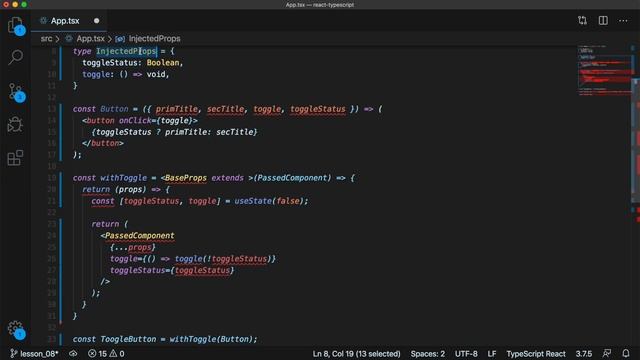Split the editor to the right
This screenshot has height=360, width=640.
coord(603,20)
